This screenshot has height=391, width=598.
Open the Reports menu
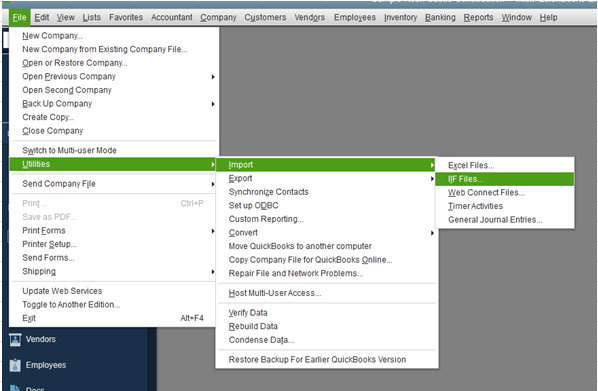pyautogui.click(x=478, y=18)
